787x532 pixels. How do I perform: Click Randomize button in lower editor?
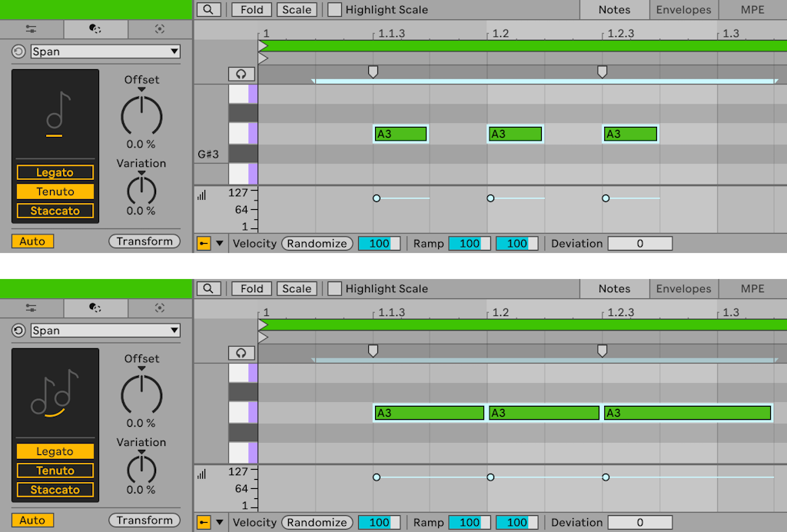point(317,523)
